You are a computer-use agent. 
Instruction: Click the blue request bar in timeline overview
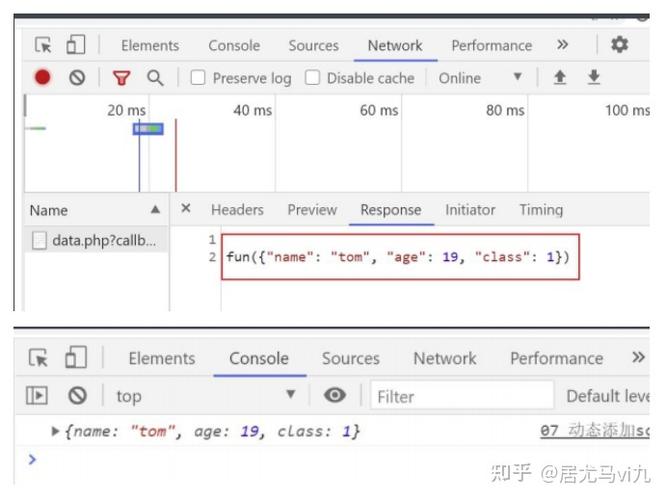[x=148, y=129]
